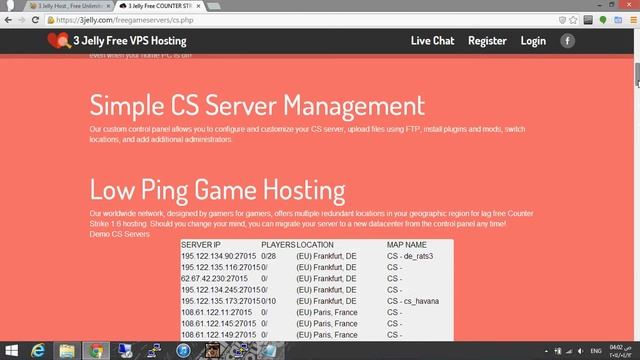Close the 3 Jelly Host tab

(x=108, y=6)
